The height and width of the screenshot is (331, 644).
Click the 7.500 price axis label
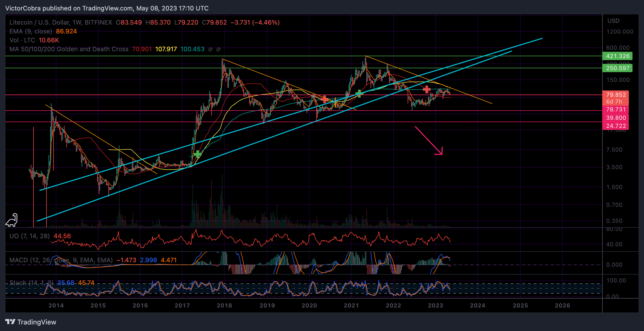614,150
